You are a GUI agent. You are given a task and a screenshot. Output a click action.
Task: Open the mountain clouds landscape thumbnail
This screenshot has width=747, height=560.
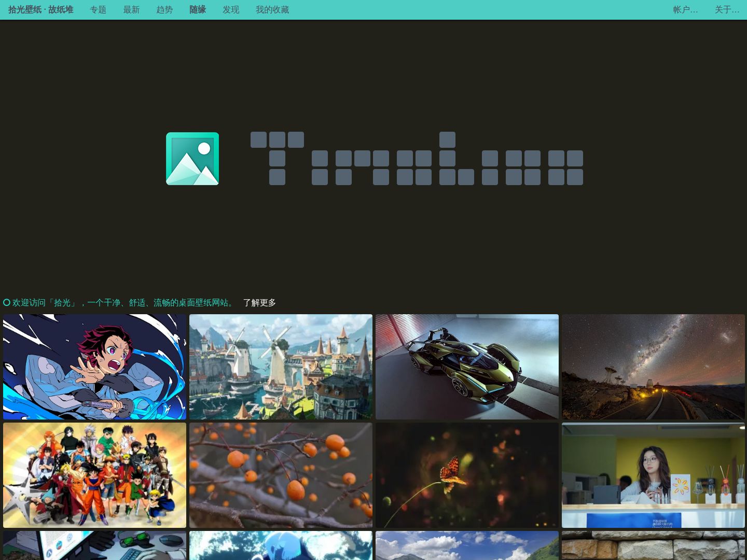click(x=467, y=545)
